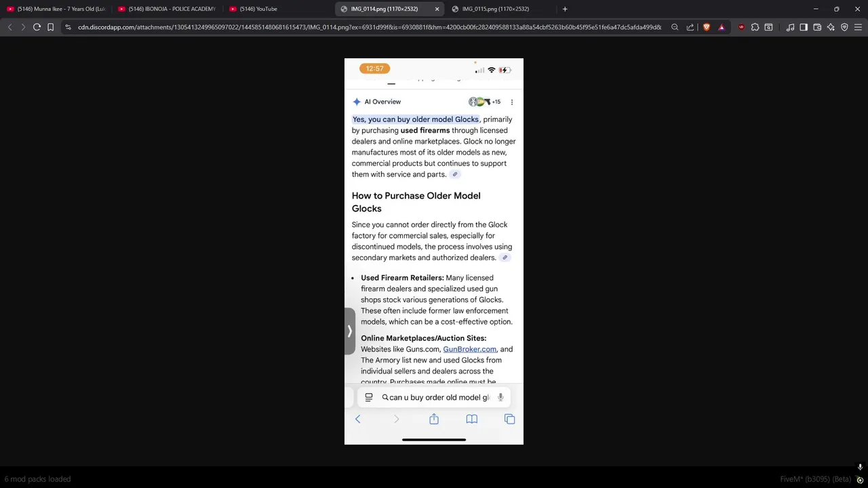This screenshot has height=488, width=868.
Task: Open the GunBroker.com link
Action: [x=469, y=349]
